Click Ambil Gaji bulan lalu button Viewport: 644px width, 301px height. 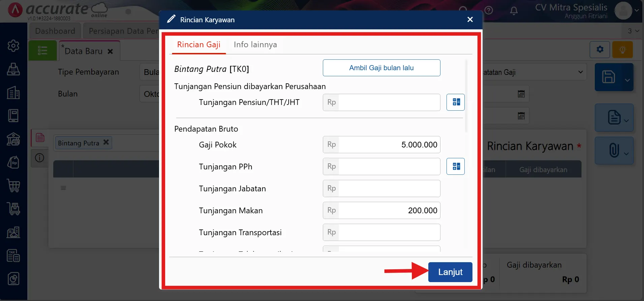[x=381, y=68]
